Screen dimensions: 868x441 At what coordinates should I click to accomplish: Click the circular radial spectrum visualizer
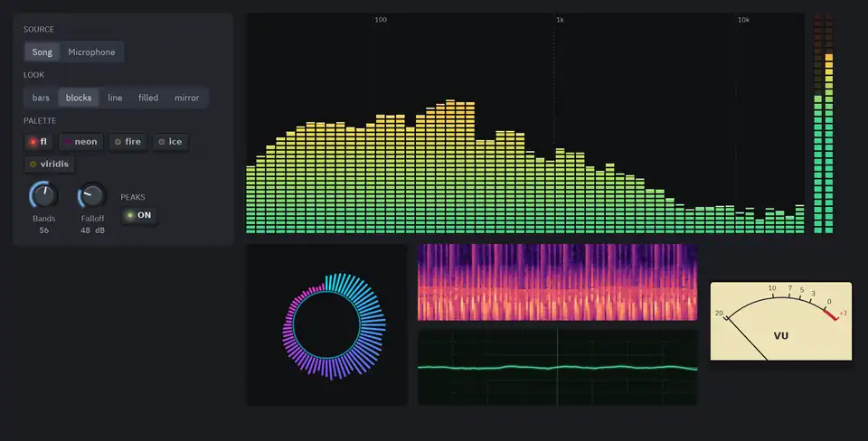(326, 325)
